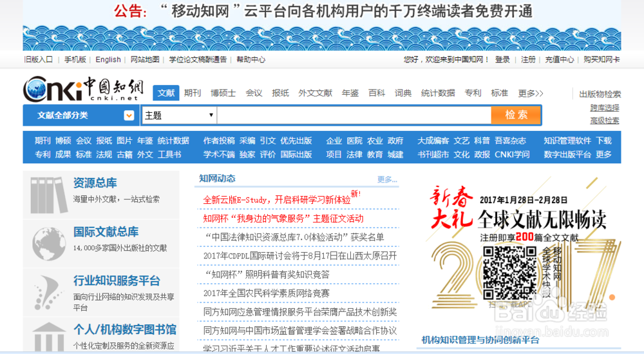This screenshot has width=644, height=354.
Task: Click 数字出版平台 in navigation bar
Action: 567,155
